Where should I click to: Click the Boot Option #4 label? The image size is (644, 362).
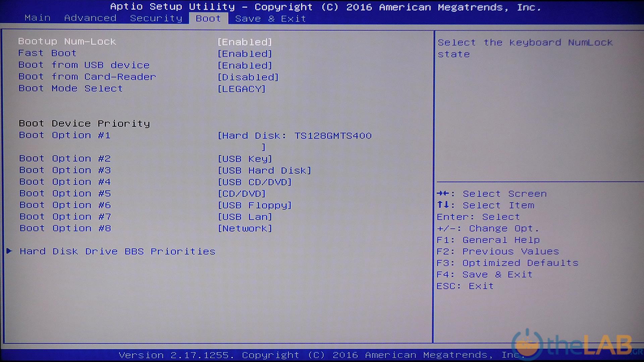pos(65,182)
